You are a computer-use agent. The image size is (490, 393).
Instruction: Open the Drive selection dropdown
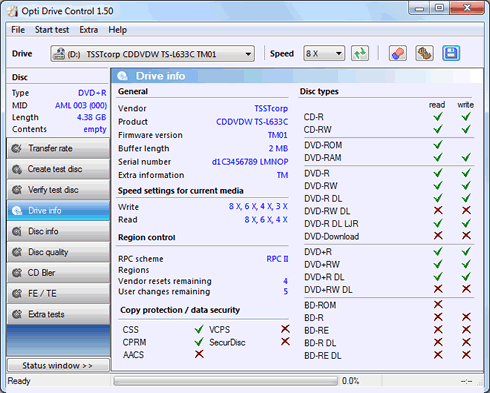point(152,54)
